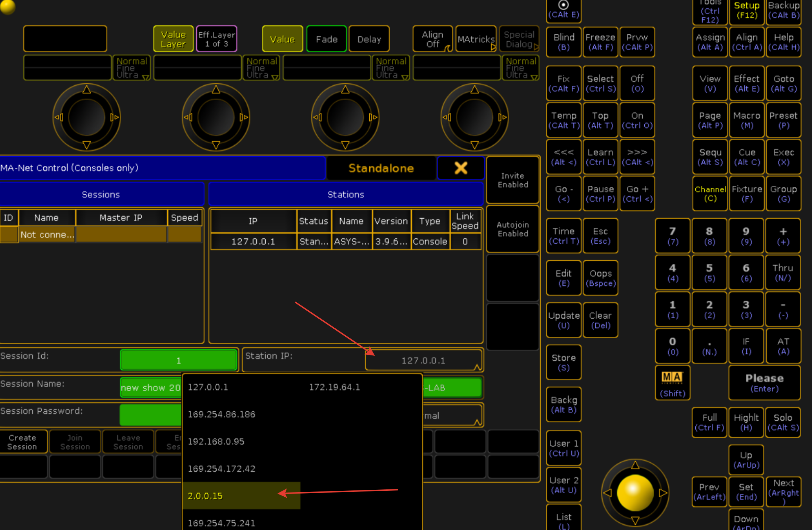This screenshot has width=812, height=530.
Task: Click the Delay layer button
Action: [x=369, y=39]
